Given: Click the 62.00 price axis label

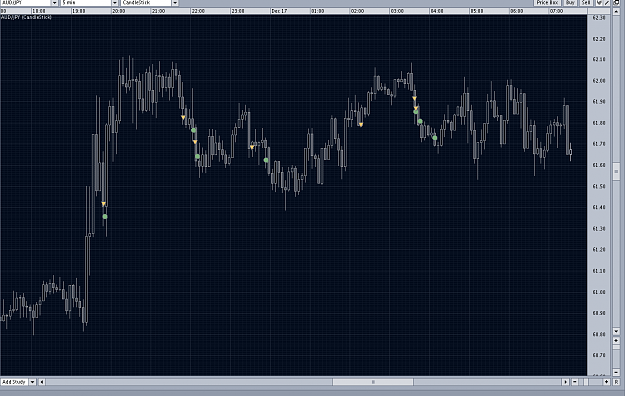Looking at the screenshot, I should (x=599, y=81).
